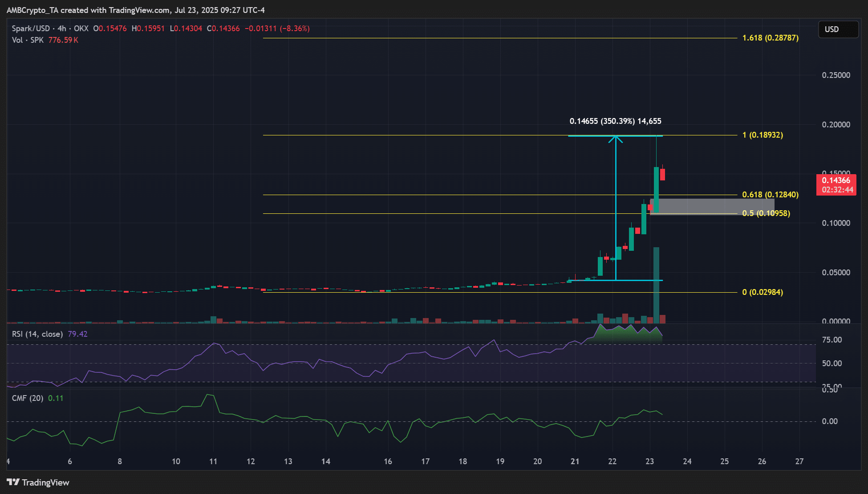The width and height of the screenshot is (868, 494).
Task: Click the latest red candle on July 23
Action: coord(662,174)
